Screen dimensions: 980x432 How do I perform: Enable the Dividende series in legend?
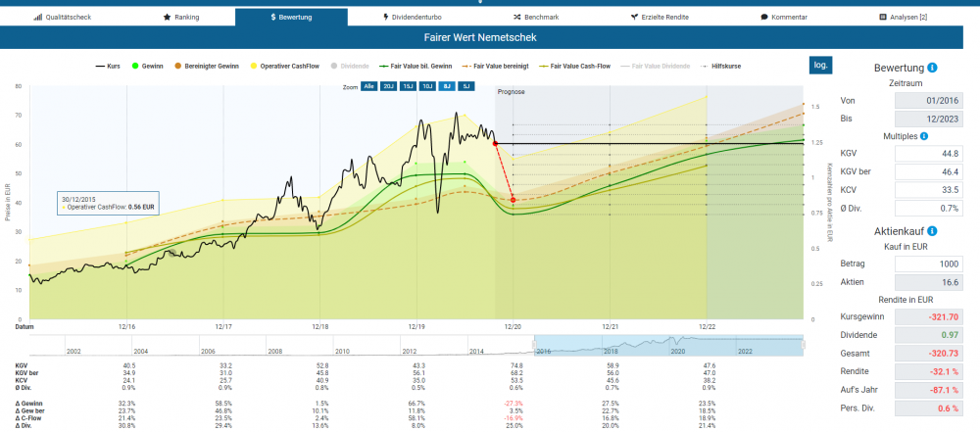pos(350,66)
